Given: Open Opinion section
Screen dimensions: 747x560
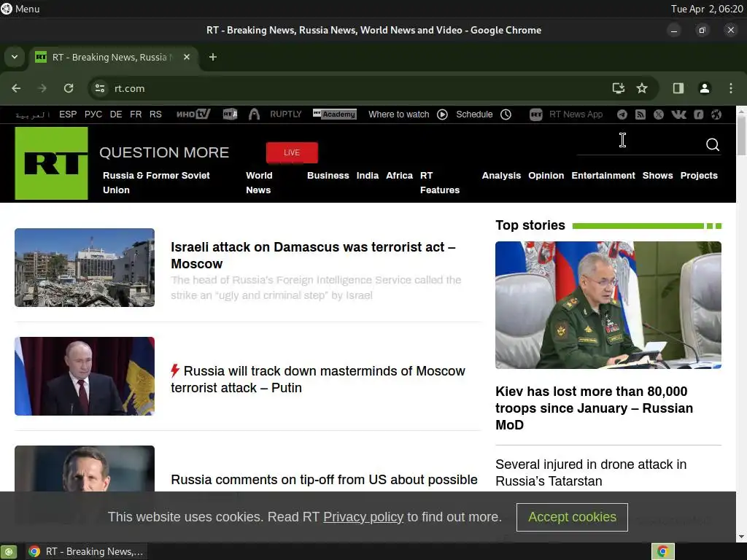Looking at the screenshot, I should coord(546,175).
